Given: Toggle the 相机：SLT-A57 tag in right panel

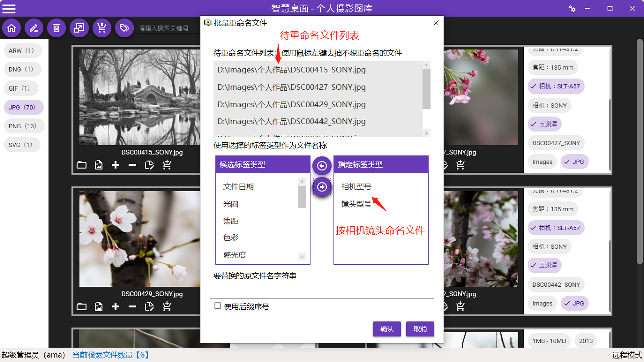Looking at the screenshot, I should click(556, 86).
